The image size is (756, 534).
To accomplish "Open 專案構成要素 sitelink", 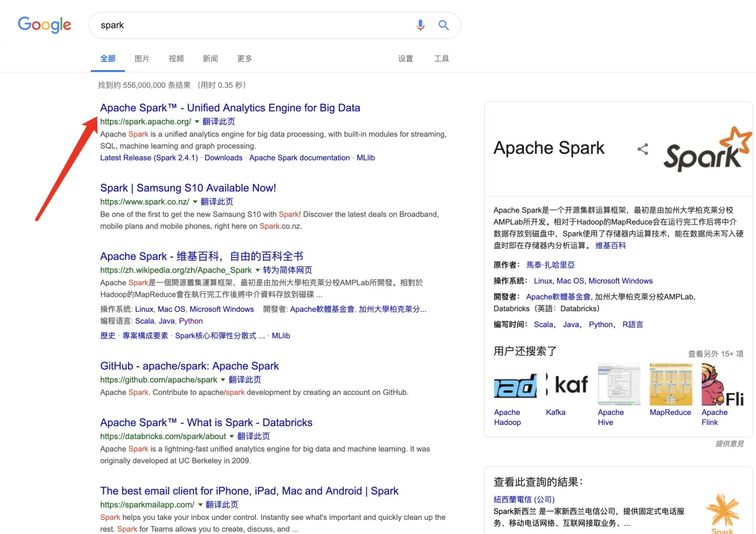I will tap(145, 336).
